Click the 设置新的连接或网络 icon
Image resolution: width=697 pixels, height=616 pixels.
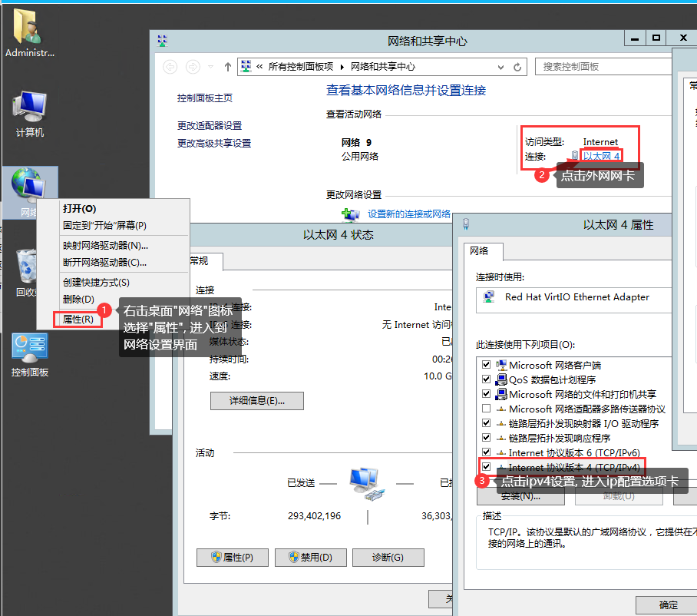coord(351,214)
